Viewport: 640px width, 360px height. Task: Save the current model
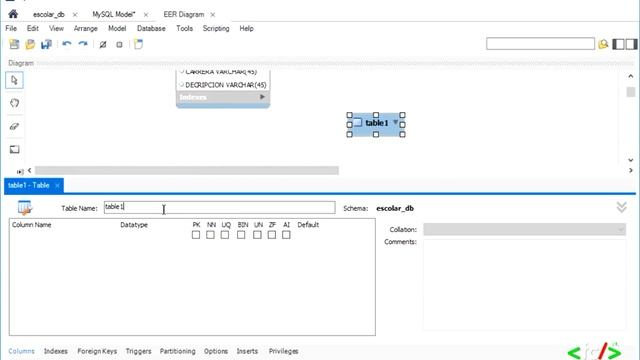pos(46,44)
